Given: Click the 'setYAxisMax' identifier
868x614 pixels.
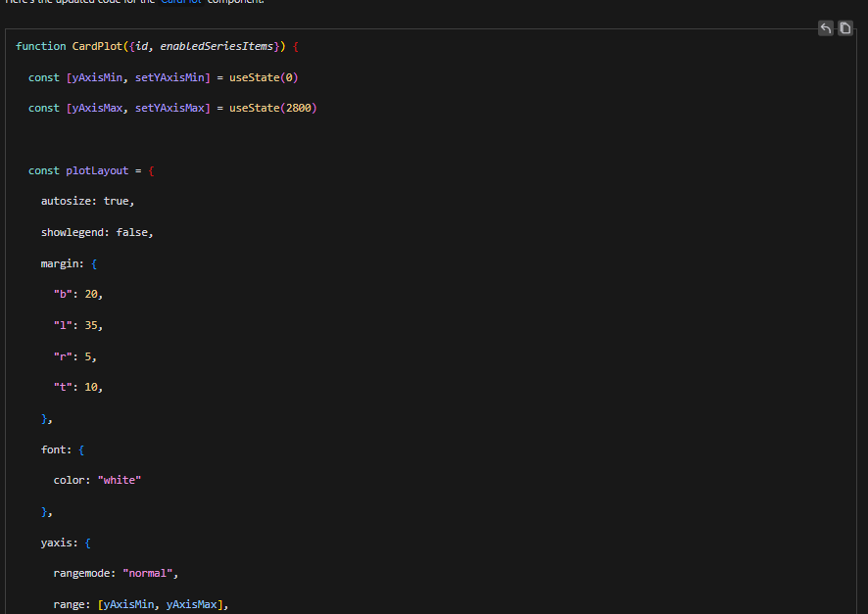Looking at the screenshot, I should [169, 108].
